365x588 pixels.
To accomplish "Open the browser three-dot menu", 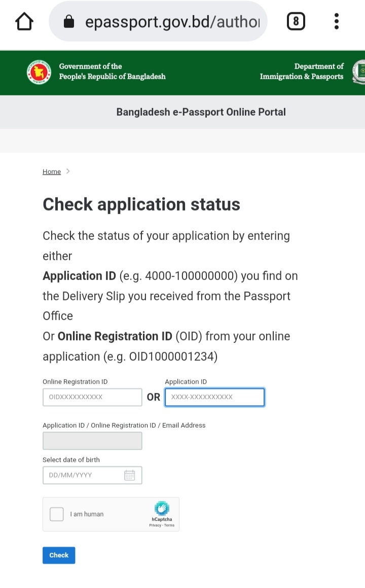I will (x=336, y=21).
